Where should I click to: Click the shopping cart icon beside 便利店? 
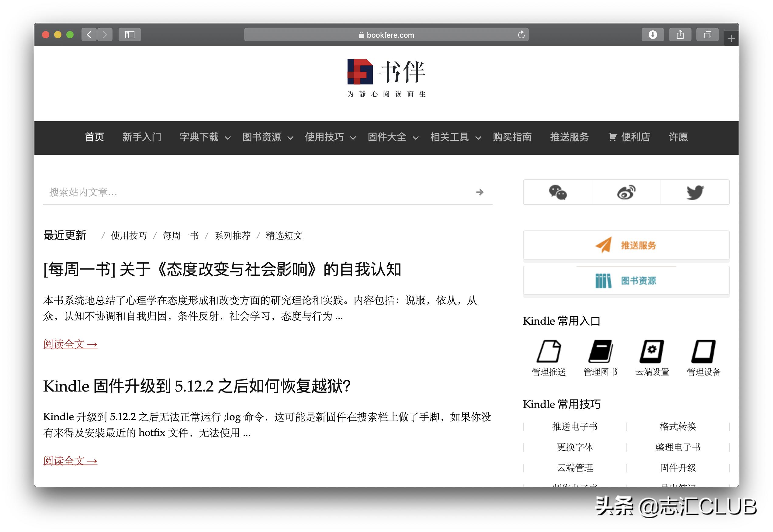(x=613, y=138)
